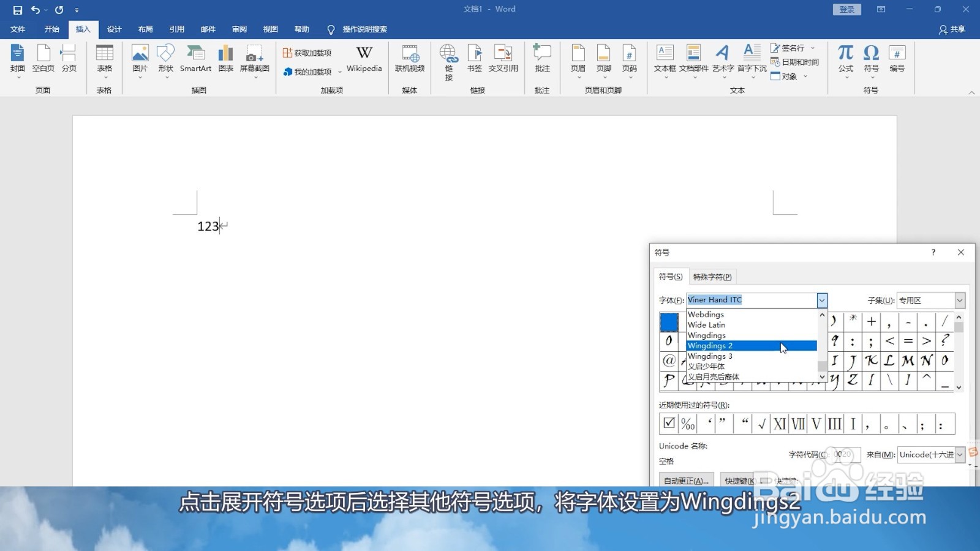Click the Redo icon

click(x=59, y=10)
